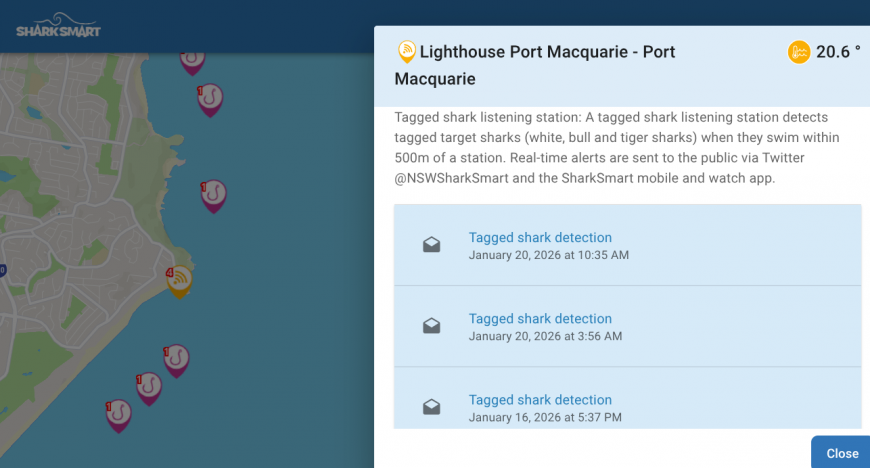870x468 pixels.
Task: Select the middle of the three southern hook markers
Action: click(x=149, y=387)
